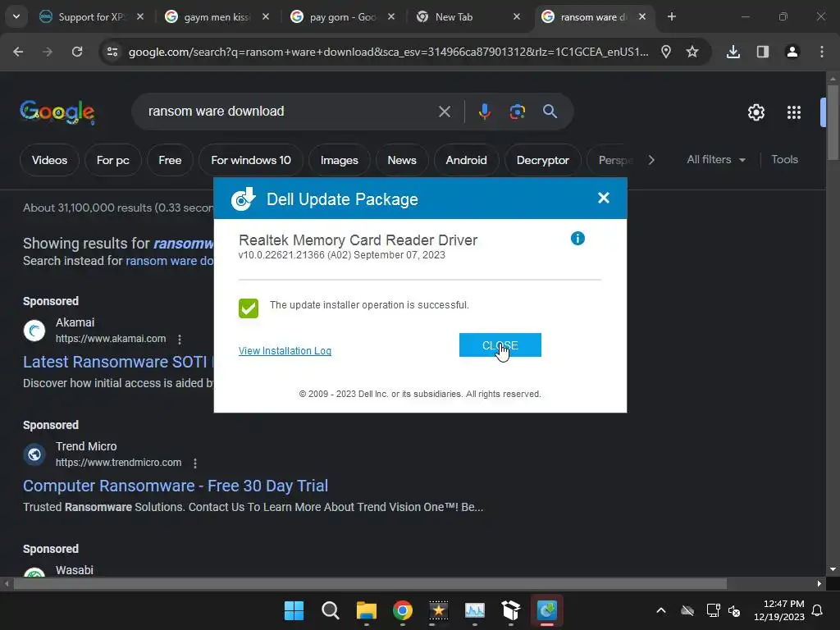This screenshot has height=630, width=840.
Task: Open Latest Ransomware SOTI sponsored link
Action: click(x=118, y=362)
